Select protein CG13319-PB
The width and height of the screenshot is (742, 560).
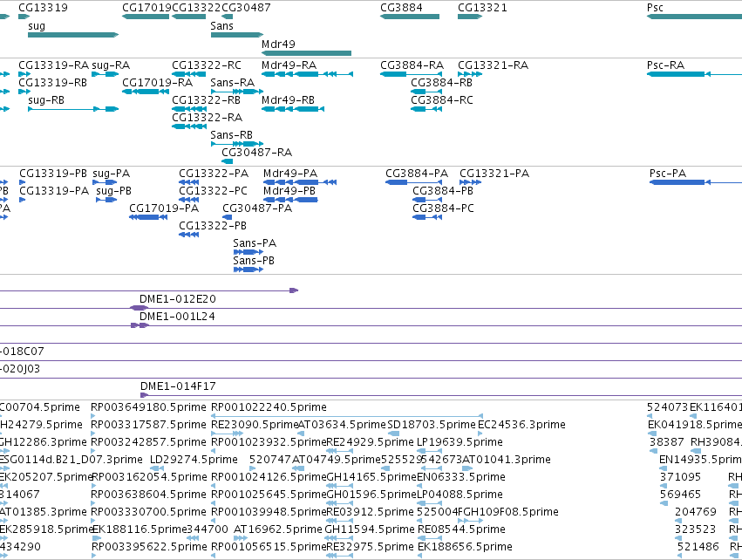[x=53, y=174]
